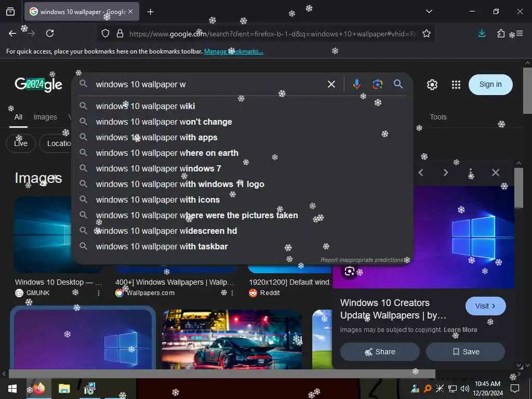Click the preview panel vertical scrollbar

pos(518,188)
